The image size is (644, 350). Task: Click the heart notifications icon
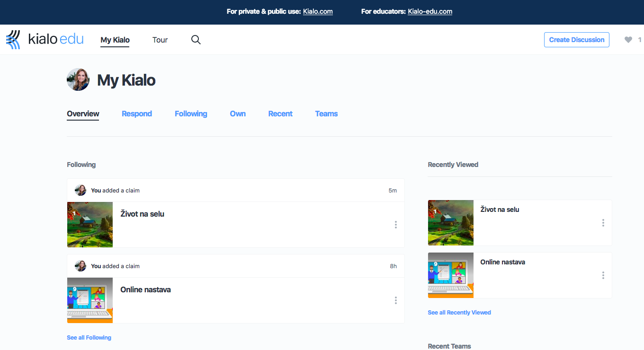pos(628,40)
